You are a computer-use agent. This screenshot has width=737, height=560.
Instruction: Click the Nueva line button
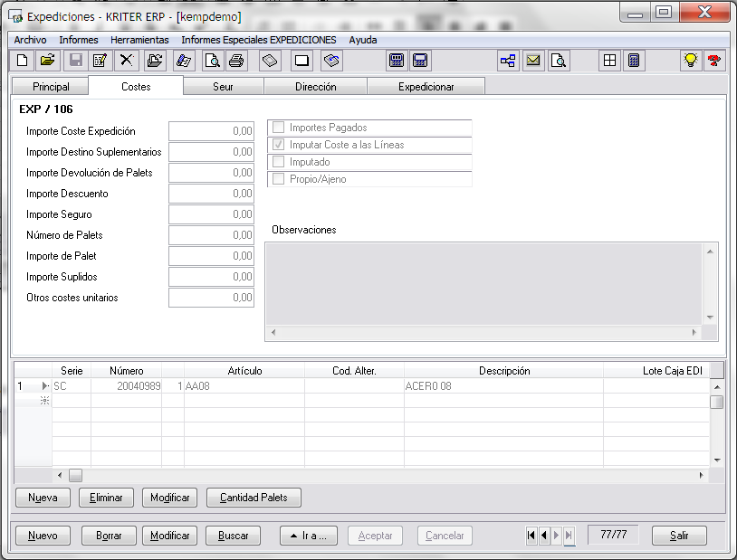(x=43, y=498)
